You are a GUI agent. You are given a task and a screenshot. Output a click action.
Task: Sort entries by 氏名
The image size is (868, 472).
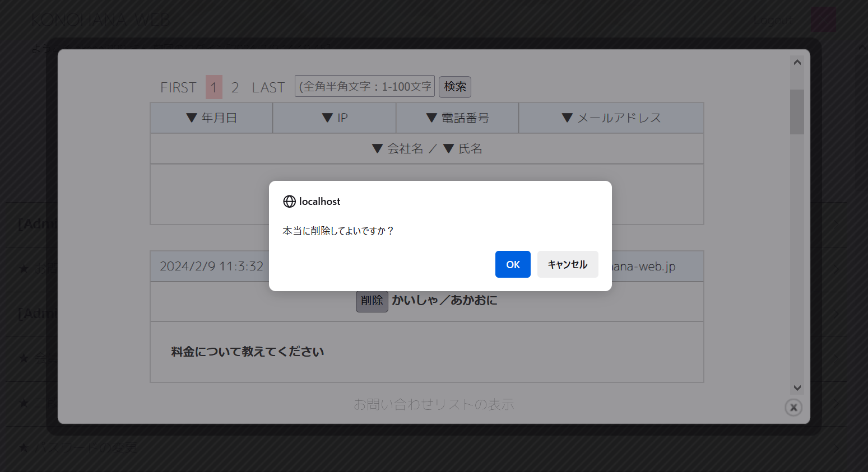tap(463, 149)
